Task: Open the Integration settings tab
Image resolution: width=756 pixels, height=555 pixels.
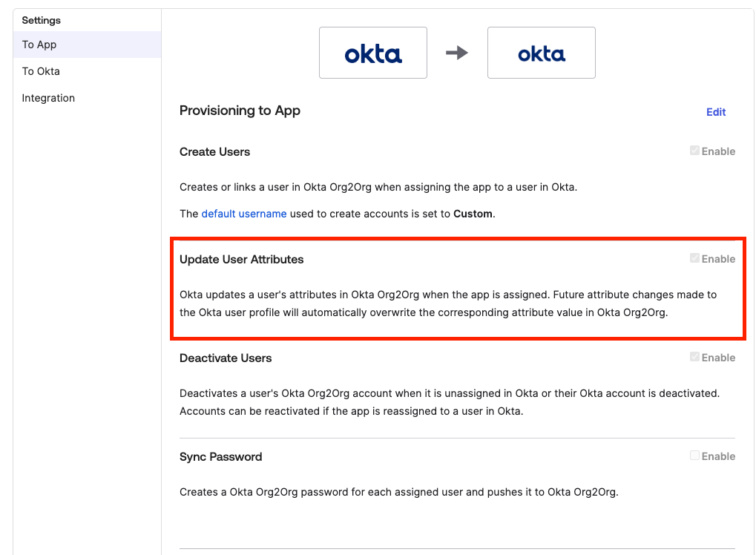Action: point(48,98)
